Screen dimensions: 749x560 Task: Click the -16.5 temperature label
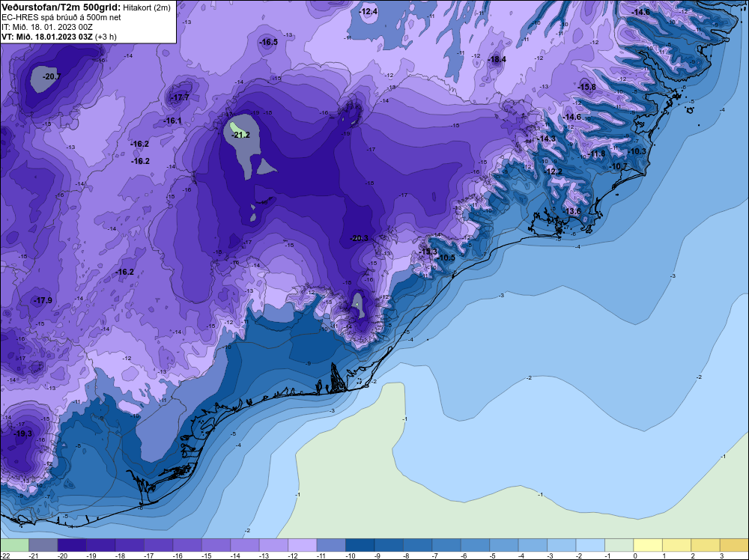[268, 42]
